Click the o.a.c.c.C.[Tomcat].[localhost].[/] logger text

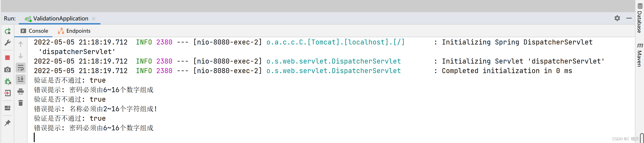[335, 42]
